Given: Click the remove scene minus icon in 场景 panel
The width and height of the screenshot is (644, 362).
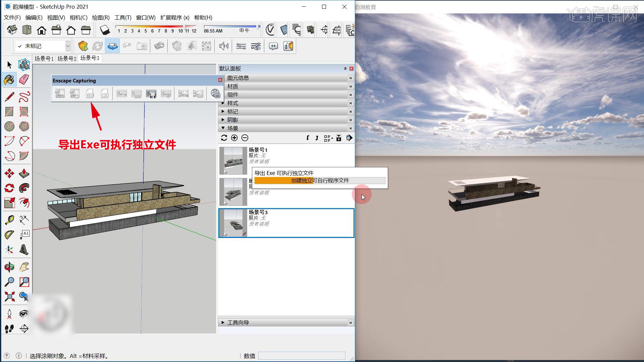Looking at the screenshot, I should click(245, 138).
